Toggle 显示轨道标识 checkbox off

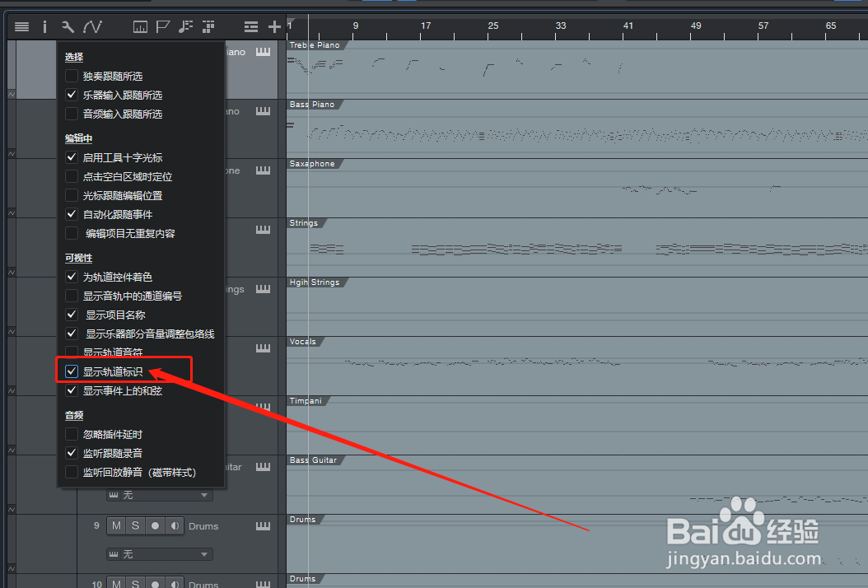point(72,371)
